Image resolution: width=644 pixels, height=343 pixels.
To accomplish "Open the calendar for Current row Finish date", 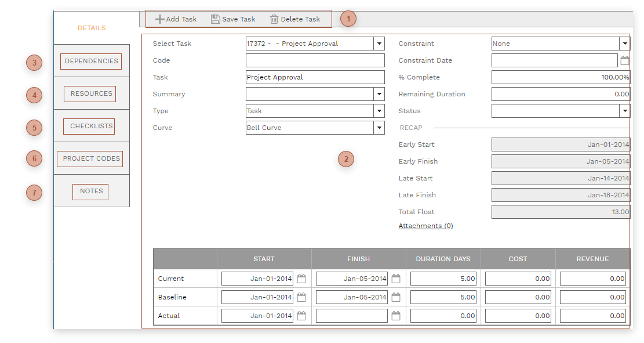I will pos(395,278).
